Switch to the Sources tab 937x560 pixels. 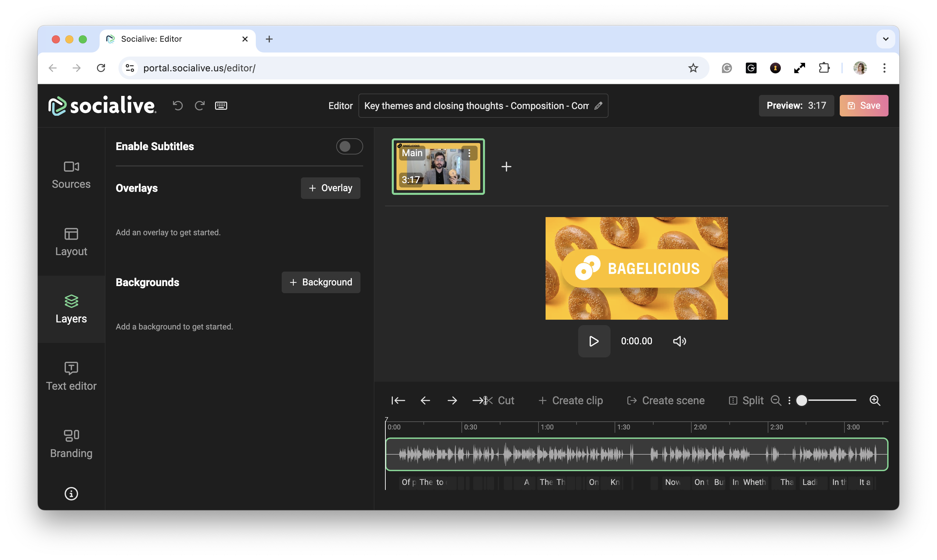71,175
